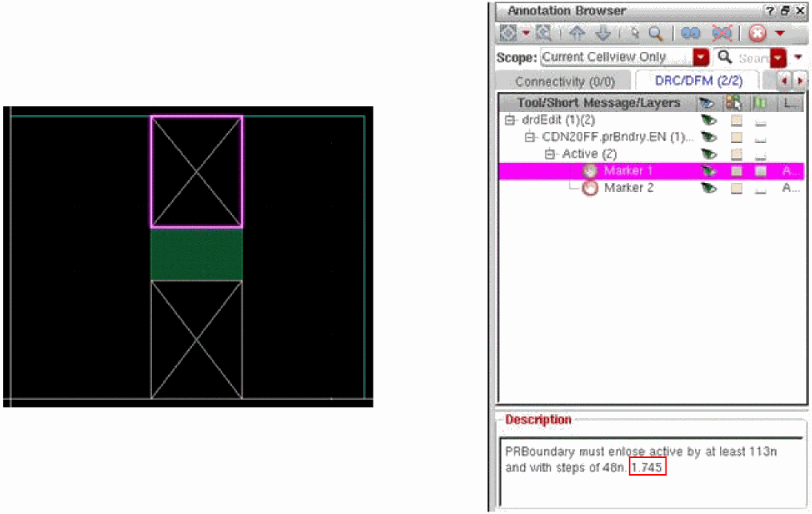Click the magnifier find icon in toolbar
This screenshot has height=514, width=812.
656,34
